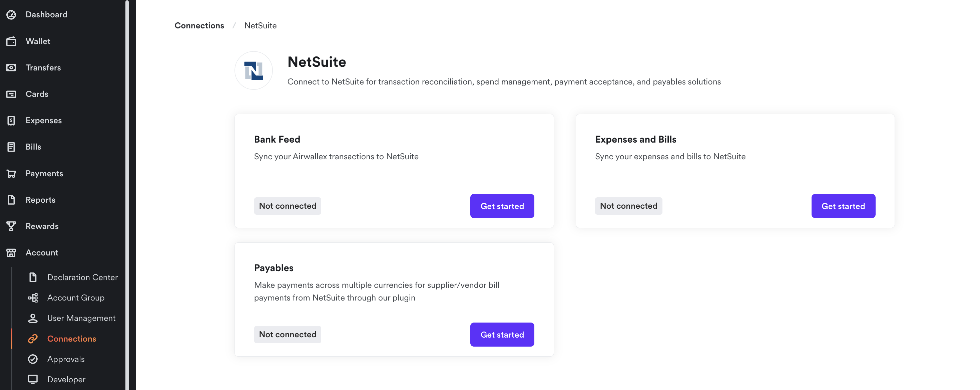Go back via Connections breadcrumb link
The height and width of the screenshot is (390, 980).
(199, 25)
